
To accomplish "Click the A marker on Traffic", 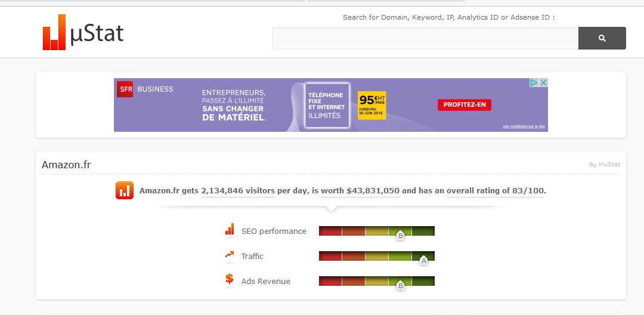I will (424, 261).
